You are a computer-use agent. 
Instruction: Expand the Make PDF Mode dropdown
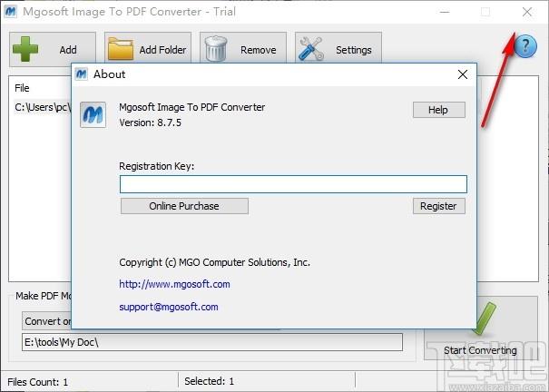(45, 321)
